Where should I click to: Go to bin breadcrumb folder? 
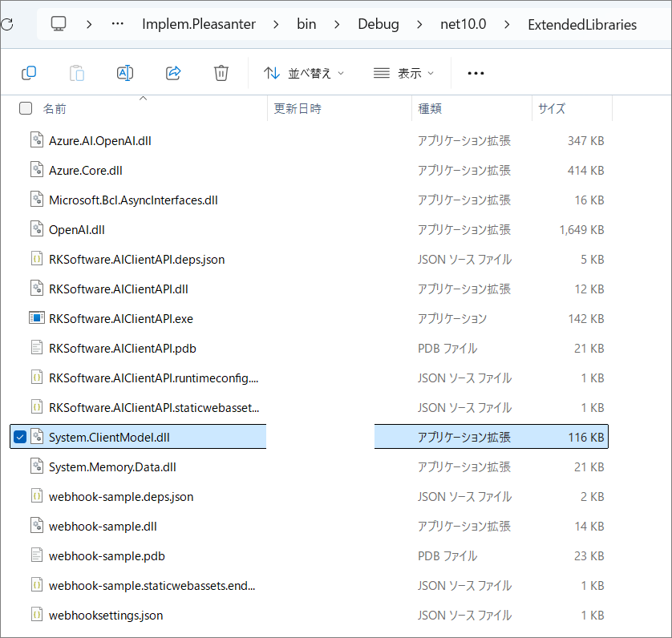point(306,24)
